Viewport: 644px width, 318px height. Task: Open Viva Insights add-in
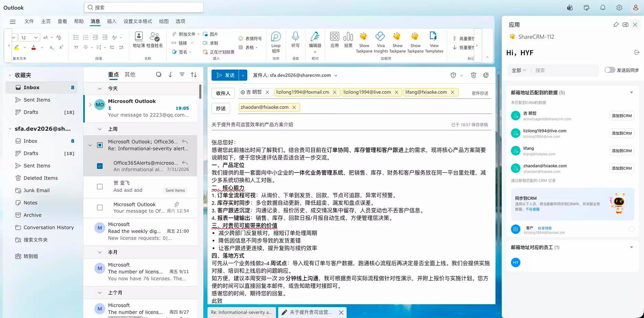coord(380,42)
